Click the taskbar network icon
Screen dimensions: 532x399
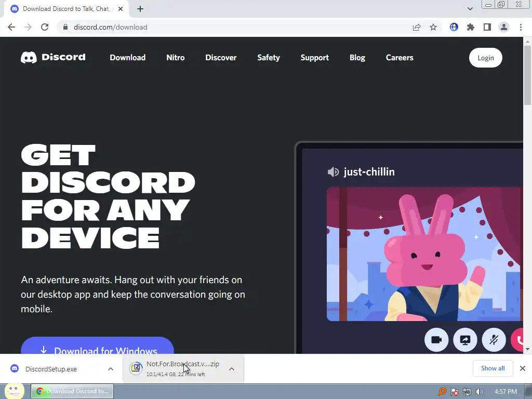pos(467,392)
